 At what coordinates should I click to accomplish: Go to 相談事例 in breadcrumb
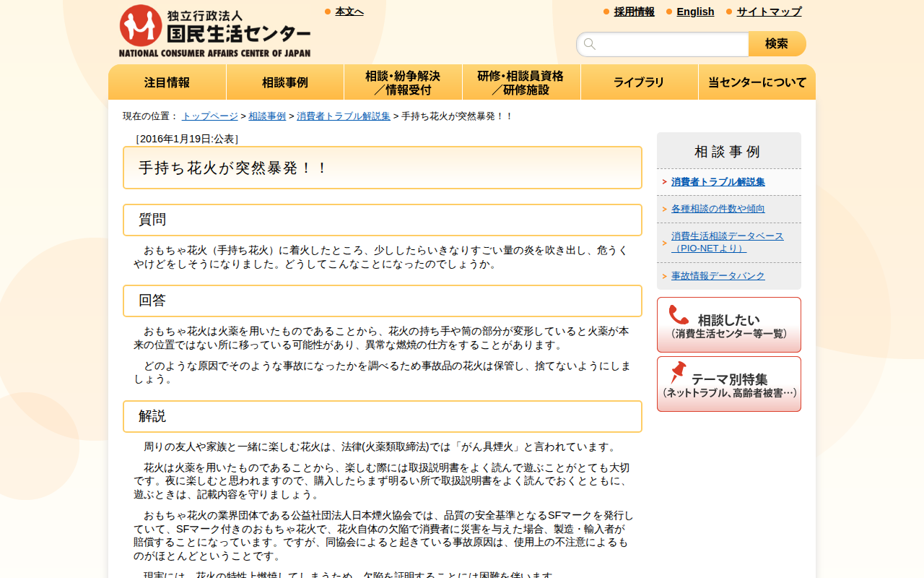[x=267, y=116]
